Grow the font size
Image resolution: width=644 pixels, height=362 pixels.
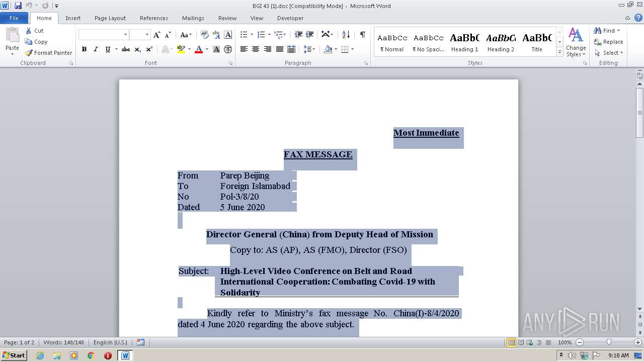pyautogui.click(x=157, y=35)
